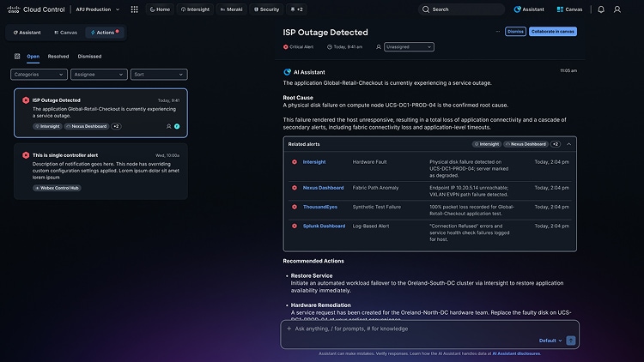Toggle the alert list panel icon
The width and height of the screenshot is (644, 362).
tap(17, 57)
